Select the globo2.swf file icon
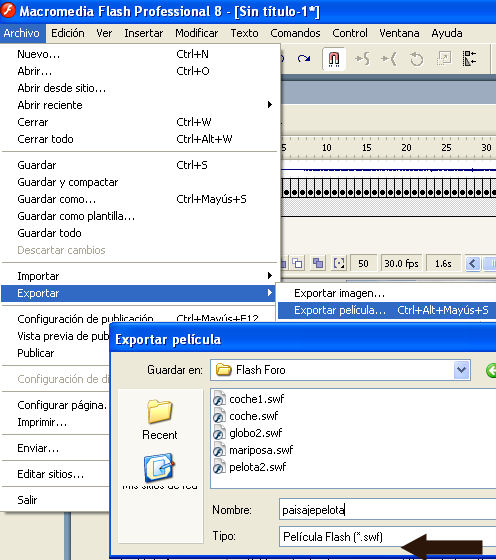This screenshot has height=560, width=496. coord(219,433)
